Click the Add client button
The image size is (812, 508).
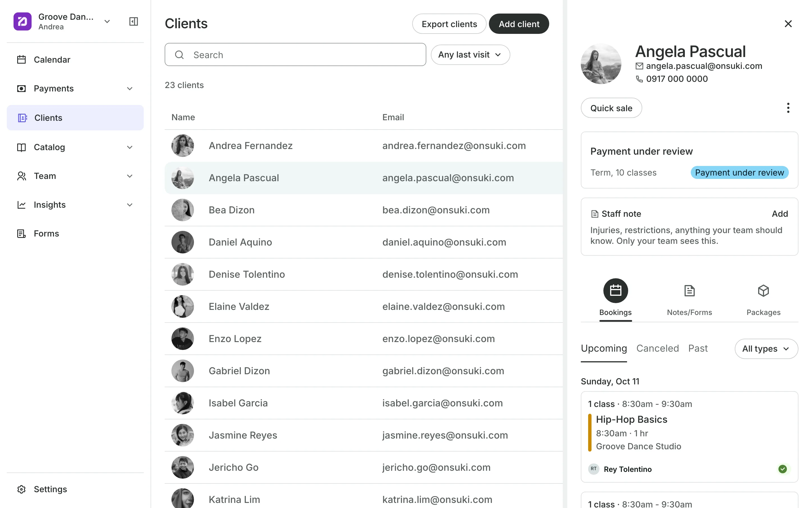point(519,24)
